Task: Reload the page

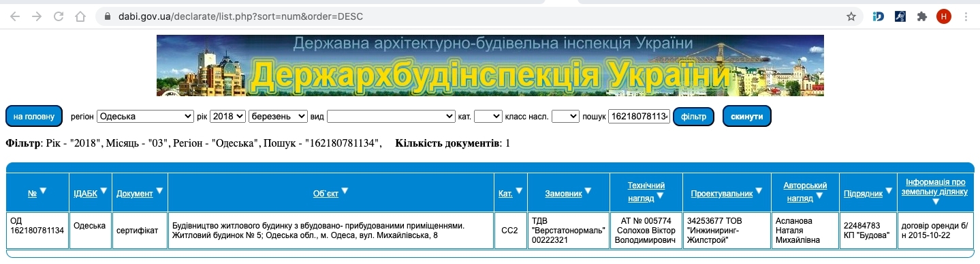Action: (x=59, y=16)
